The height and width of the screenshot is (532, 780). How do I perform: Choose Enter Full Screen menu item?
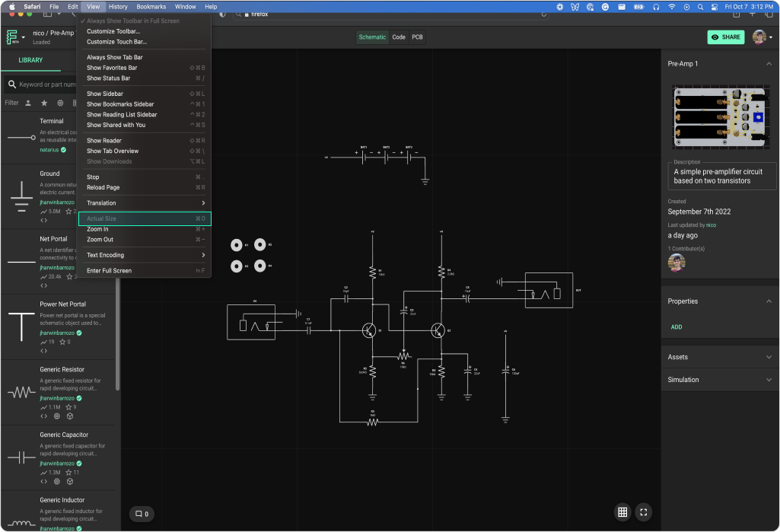(109, 271)
